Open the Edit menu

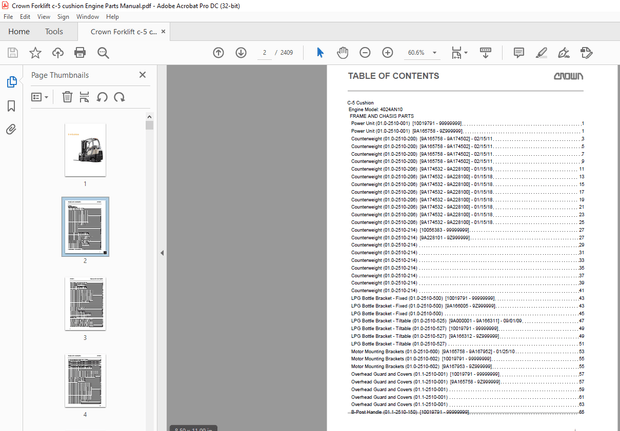pos(25,17)
